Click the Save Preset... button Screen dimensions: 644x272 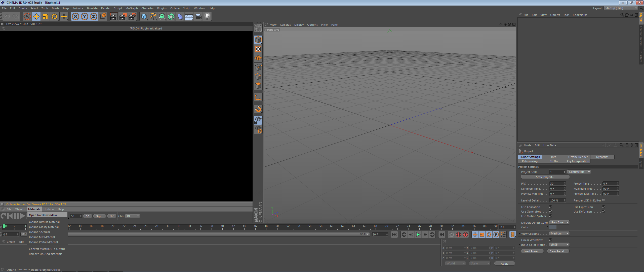click(558, 251)
